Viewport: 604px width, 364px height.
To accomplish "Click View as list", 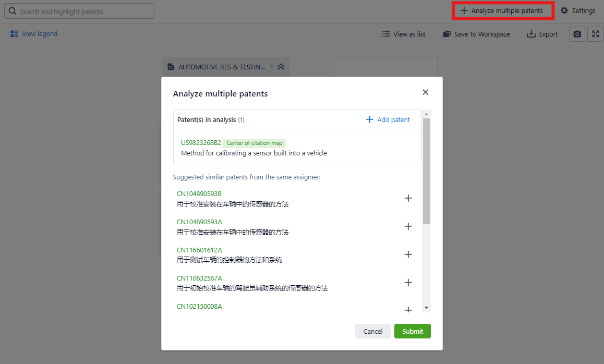I will 403,34.
